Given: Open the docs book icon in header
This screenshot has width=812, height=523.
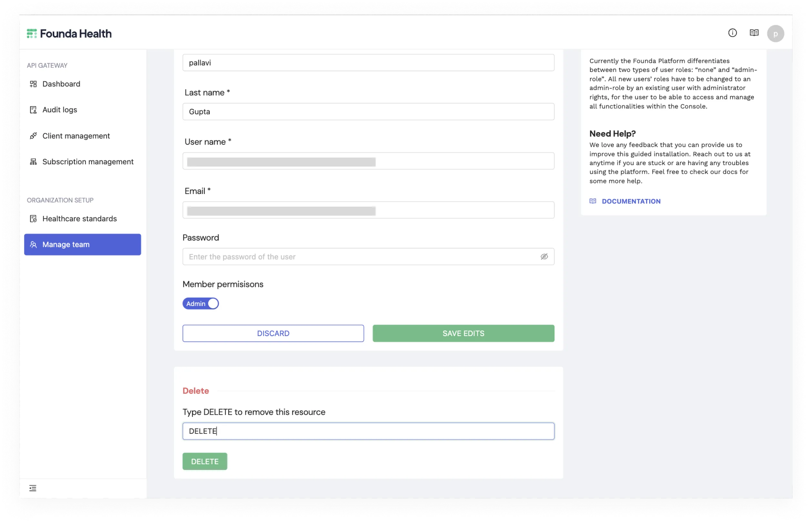Looking at the screenshot, I should click(x=754, y=33).
